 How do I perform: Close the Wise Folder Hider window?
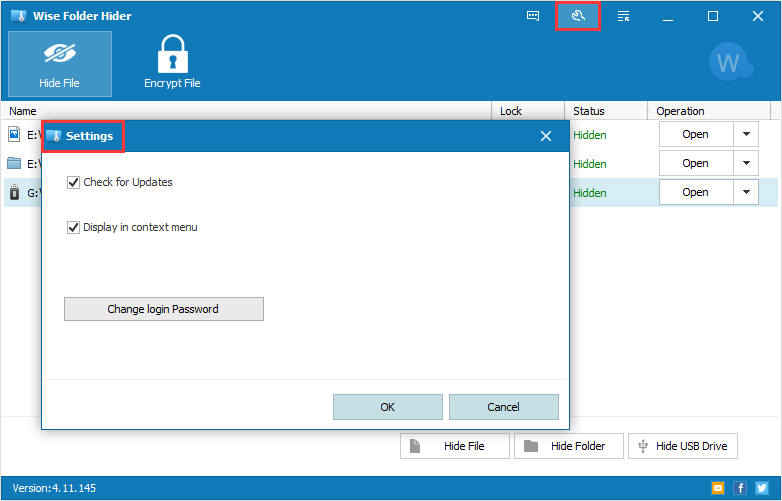point(758,16)
